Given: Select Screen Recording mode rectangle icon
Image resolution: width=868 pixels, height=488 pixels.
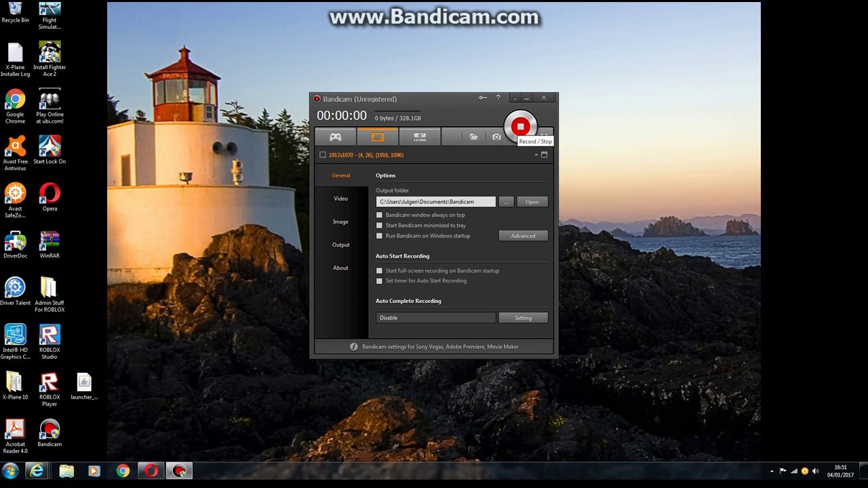Looking at the screenshot, I should click(x=378, y=137).
